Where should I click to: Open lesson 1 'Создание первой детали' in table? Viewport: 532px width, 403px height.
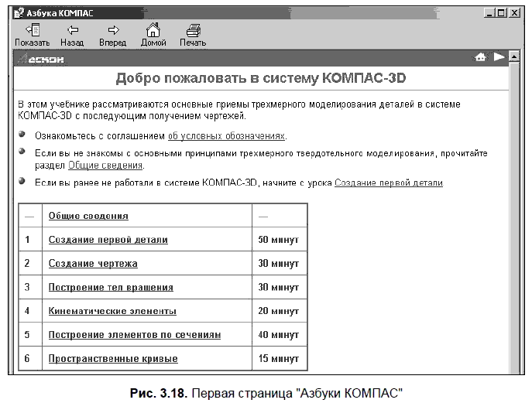108,240
